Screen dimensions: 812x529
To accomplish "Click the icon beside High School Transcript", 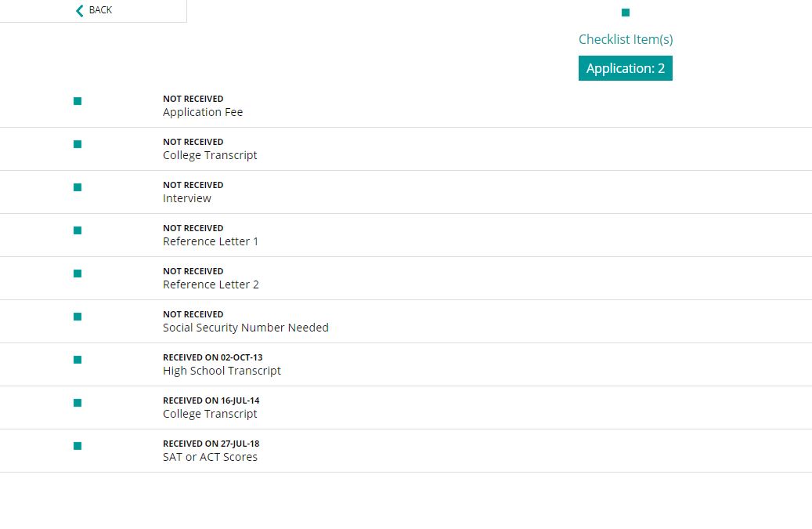I will pyautogui.click(x=78, y=359).
